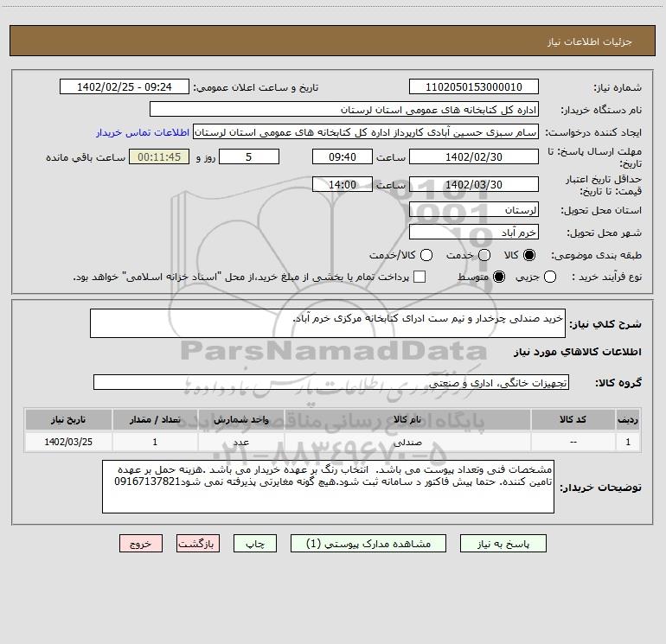Click the price validity time 14:00
Image resolution: width=666 pixels, height=644 pixels.
click(x=343, y=184)
